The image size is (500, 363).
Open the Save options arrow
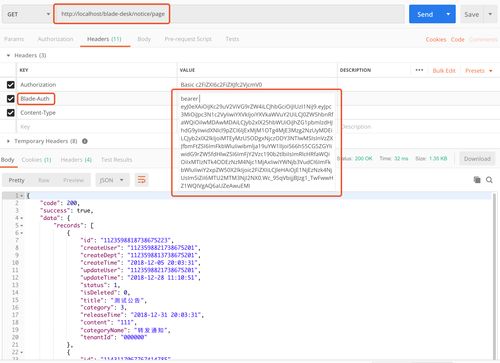(490, 14)
